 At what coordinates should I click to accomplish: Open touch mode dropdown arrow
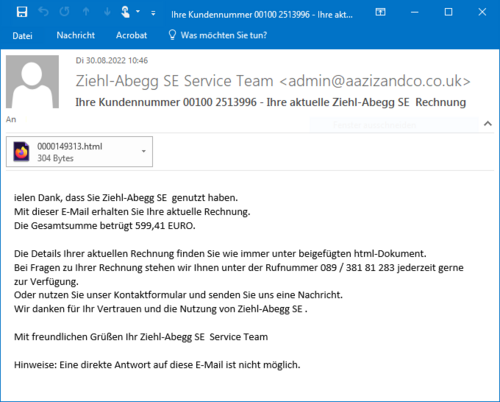point(138,12)
